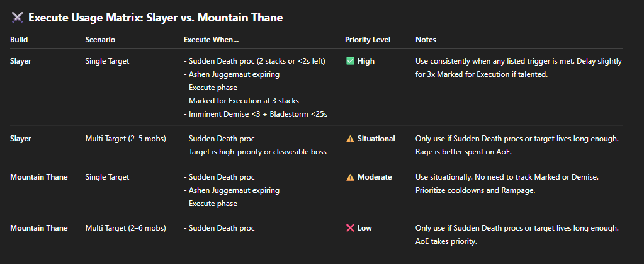
Task: Click the Priority Level column header
Action: tap(368, 40)
